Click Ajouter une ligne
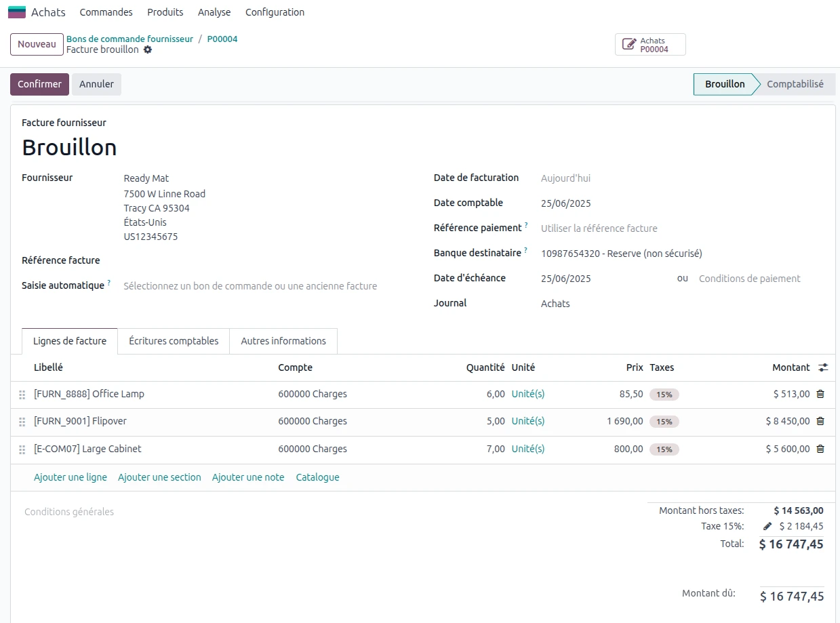 (x=71, y=477)
